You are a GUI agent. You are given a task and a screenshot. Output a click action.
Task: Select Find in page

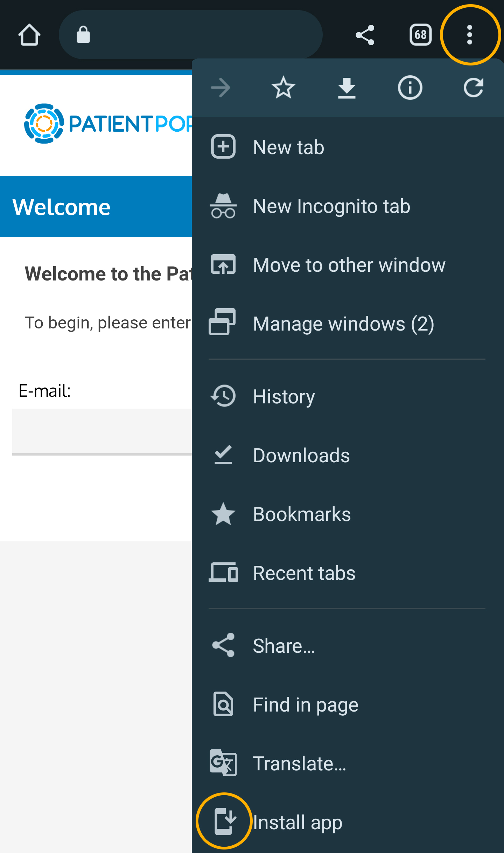click(305, 705)
